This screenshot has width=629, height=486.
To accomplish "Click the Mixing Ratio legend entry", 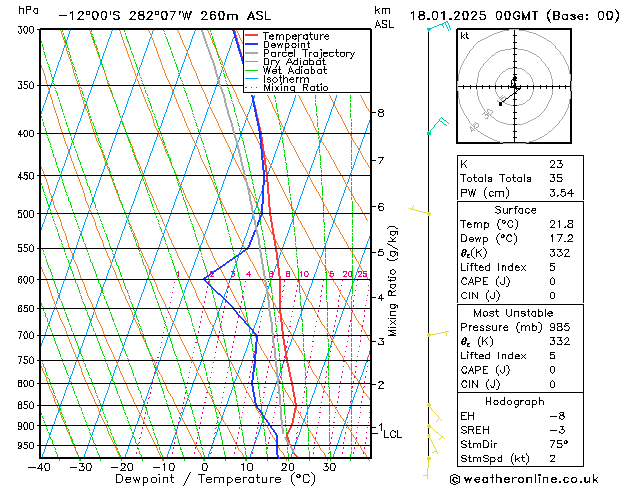I will 287,87.
